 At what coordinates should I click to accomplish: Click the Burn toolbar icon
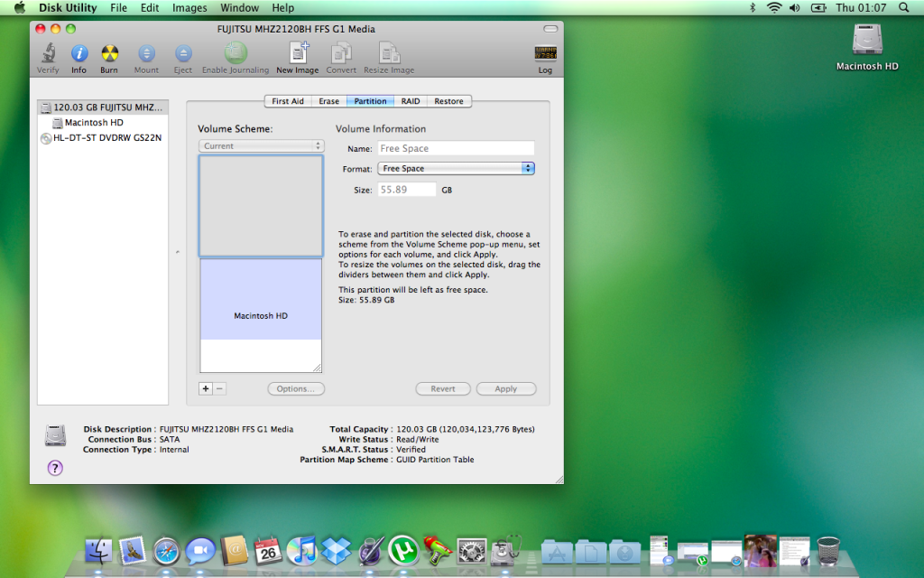coord(109,53)
